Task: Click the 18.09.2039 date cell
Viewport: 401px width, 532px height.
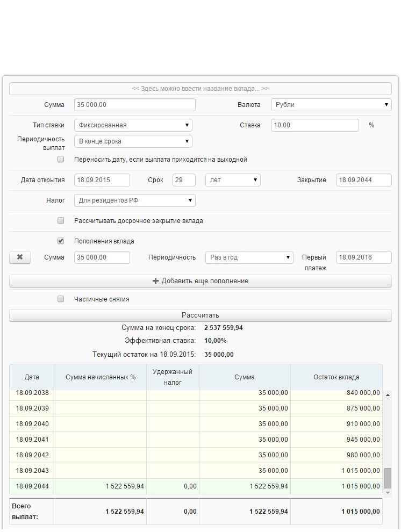Action: [32, 408]
